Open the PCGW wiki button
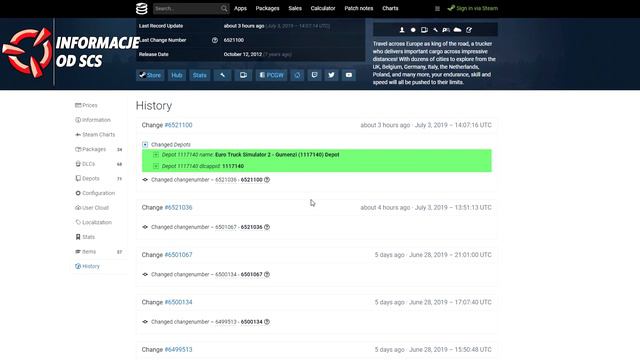 (x=271, y=75)
